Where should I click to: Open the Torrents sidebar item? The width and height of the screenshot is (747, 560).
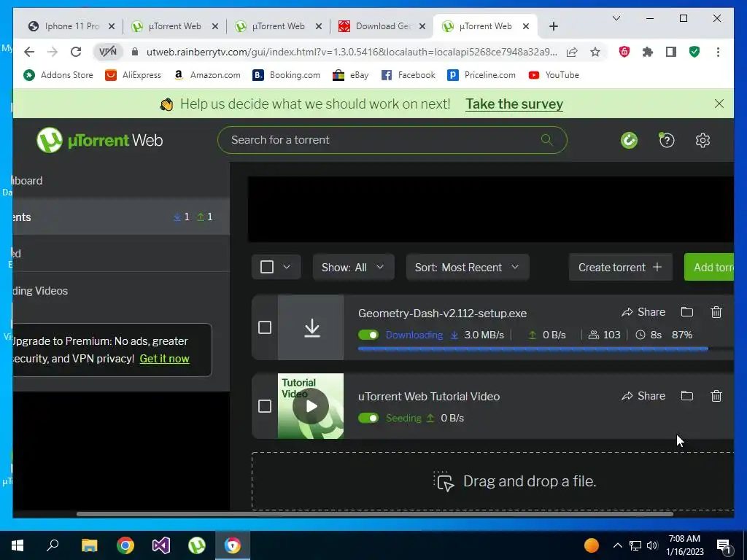[x=122, y=217]
